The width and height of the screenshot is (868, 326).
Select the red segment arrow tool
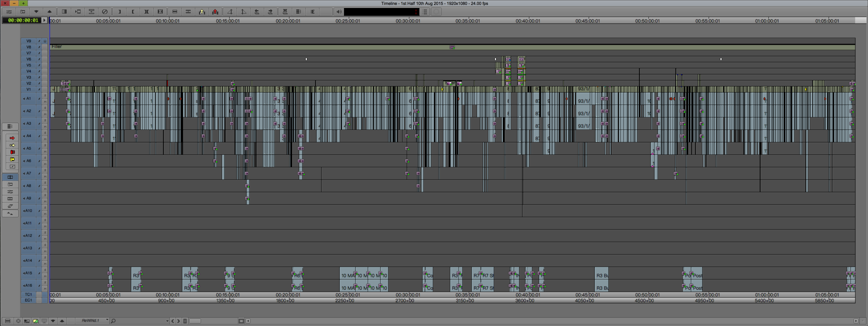click(x=12, y=138)
